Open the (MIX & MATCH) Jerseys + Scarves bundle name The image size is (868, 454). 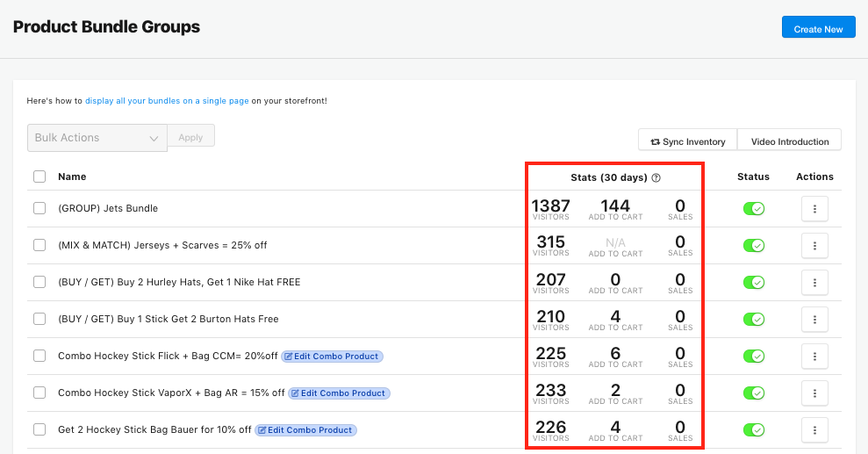[x=162, y=245]
